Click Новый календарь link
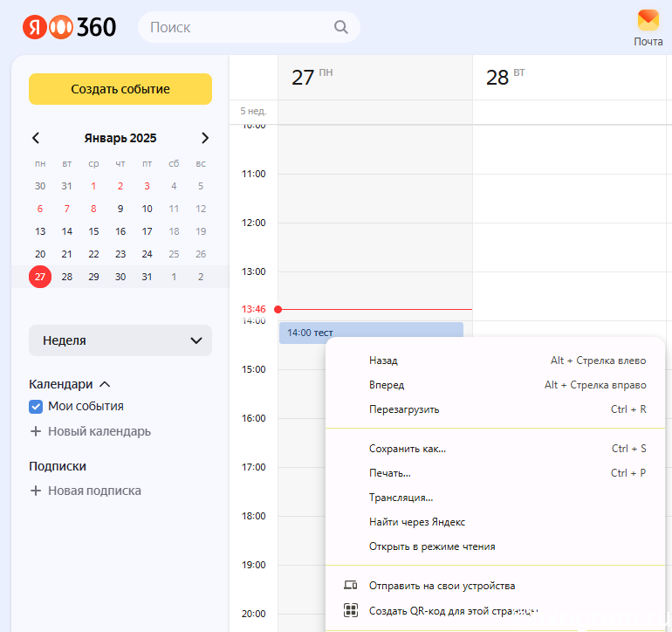 point(99,431)
